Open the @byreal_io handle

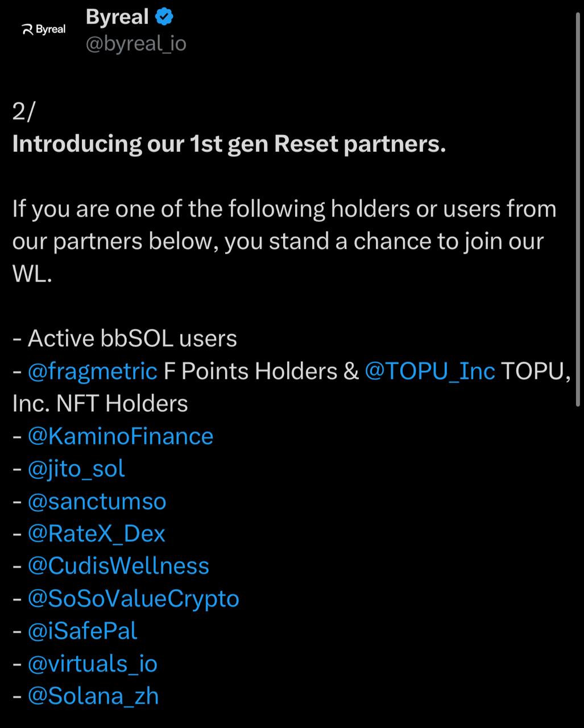click(136, 44)
